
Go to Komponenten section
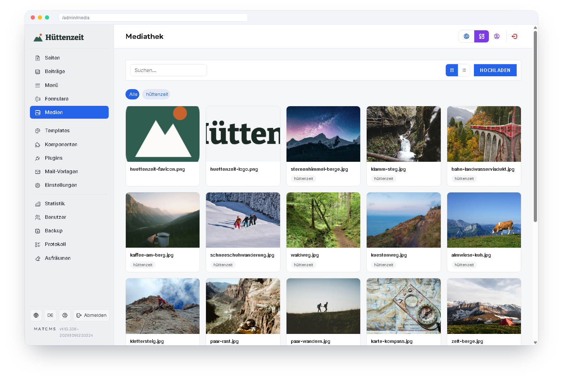[69, 144]
